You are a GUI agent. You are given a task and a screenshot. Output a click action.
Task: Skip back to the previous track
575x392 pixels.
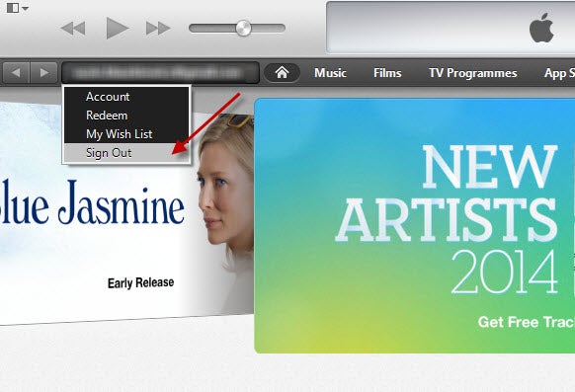point(73,29)
